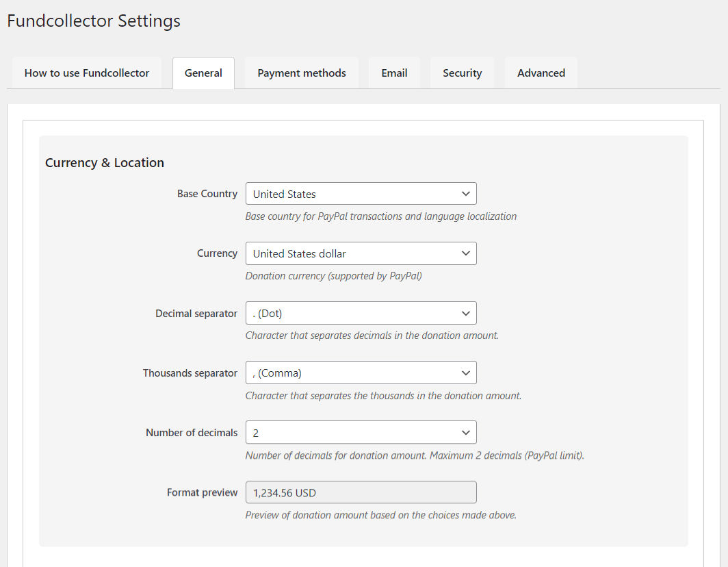Open the Decimal separator dropdown
The image size is (728, 567).
click(361, 313)
